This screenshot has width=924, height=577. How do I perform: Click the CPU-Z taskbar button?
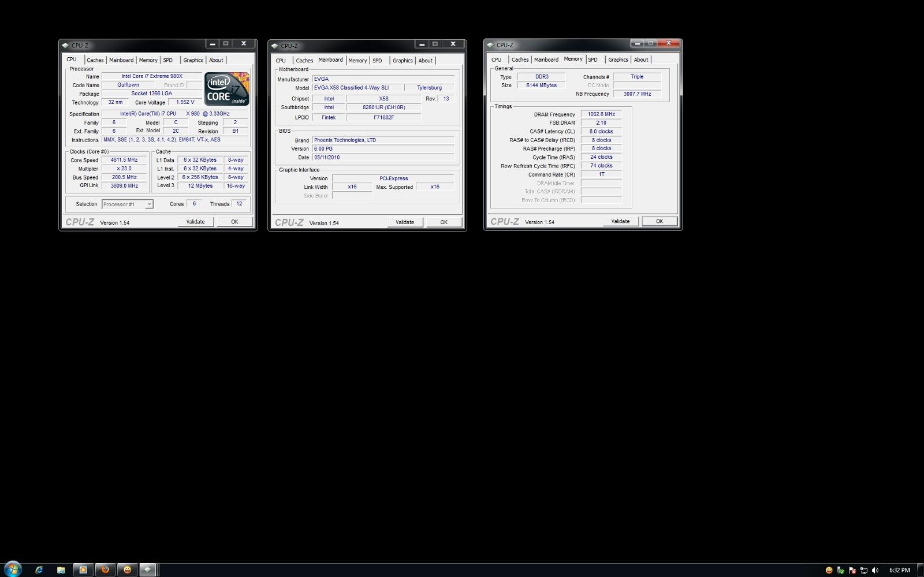(148, 569)
